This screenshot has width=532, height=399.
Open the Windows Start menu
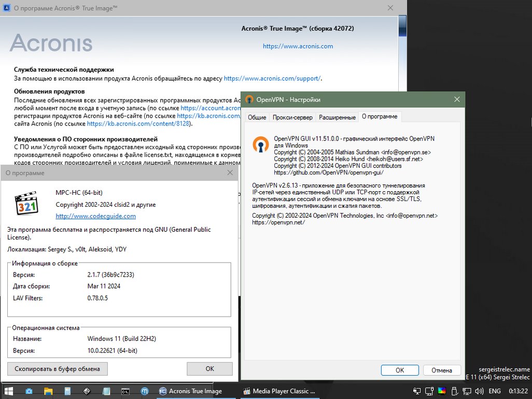8,391
